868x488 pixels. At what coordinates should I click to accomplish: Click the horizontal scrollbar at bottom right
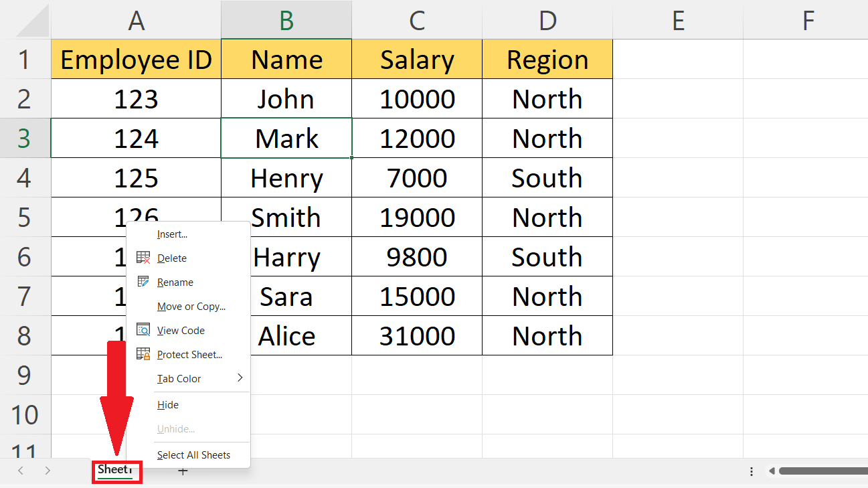click(x=823, y=471)
